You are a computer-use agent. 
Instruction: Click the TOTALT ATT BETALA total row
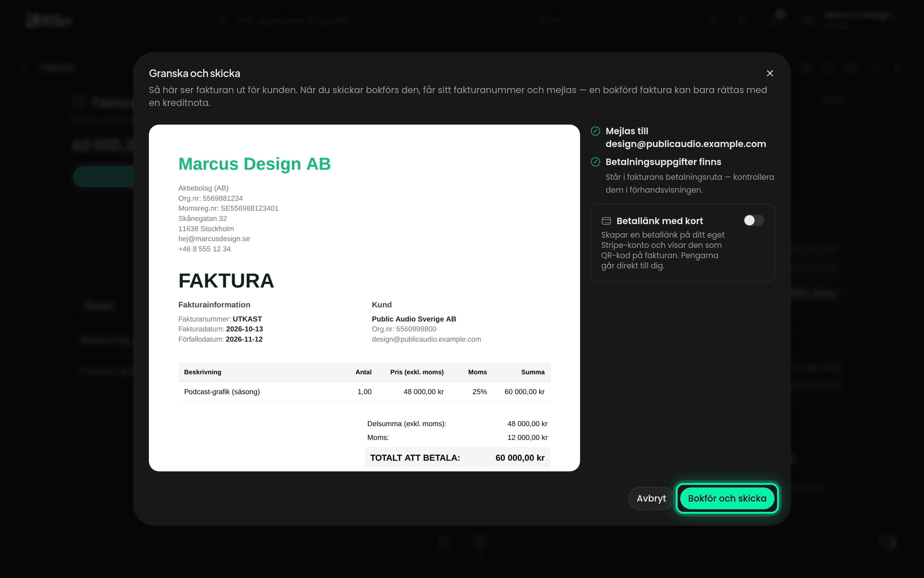coord(457,458)
